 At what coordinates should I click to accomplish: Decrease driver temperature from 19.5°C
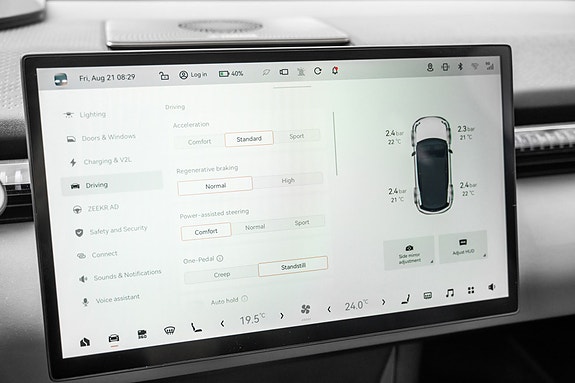click(222, 324)
